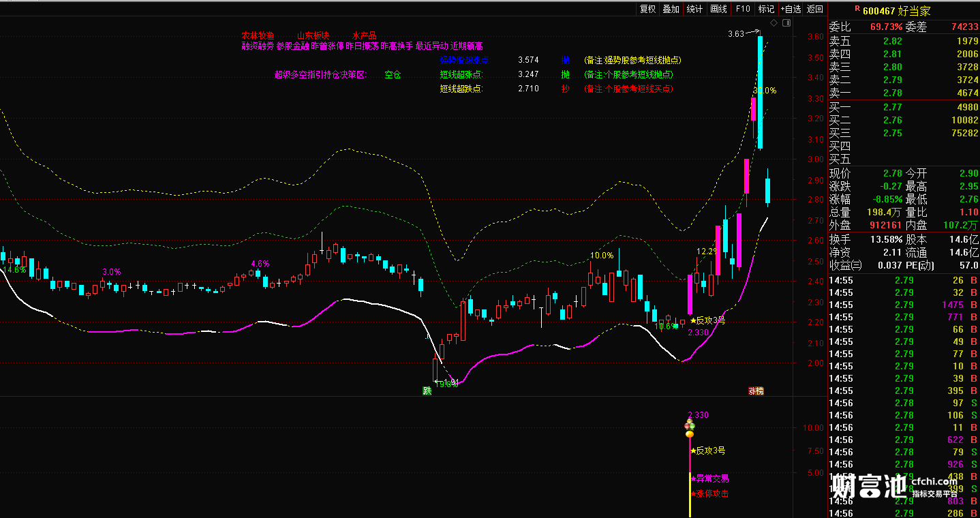Viewport: 980px width, 518px height.
Task: Click the 短线超跌点 value 2.710
Action: pos(528,89)
